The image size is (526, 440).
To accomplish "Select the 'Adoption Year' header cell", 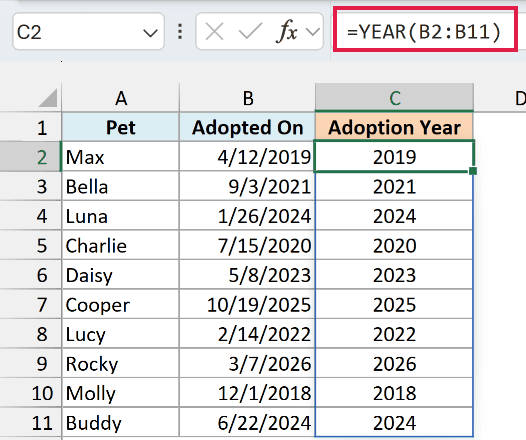I will click(x=394, y=127).
